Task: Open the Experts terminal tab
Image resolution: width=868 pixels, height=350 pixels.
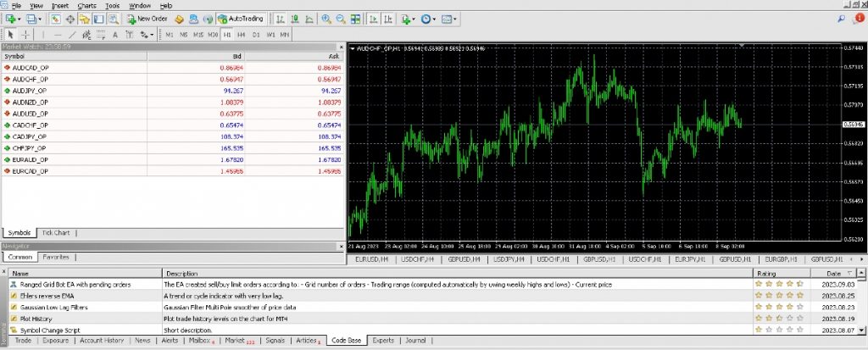Action: pos(383,341)
